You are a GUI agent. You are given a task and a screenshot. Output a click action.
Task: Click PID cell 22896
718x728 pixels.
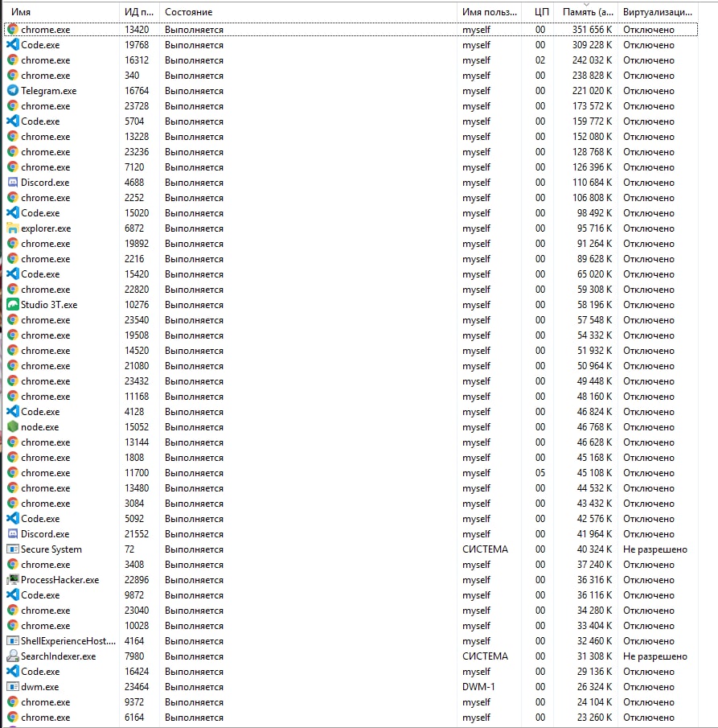tap(137, 580)
